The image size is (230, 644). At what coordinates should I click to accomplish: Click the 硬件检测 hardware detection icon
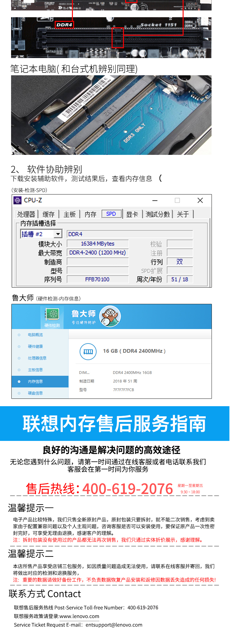pyautogui.click(x=52, y=317)
